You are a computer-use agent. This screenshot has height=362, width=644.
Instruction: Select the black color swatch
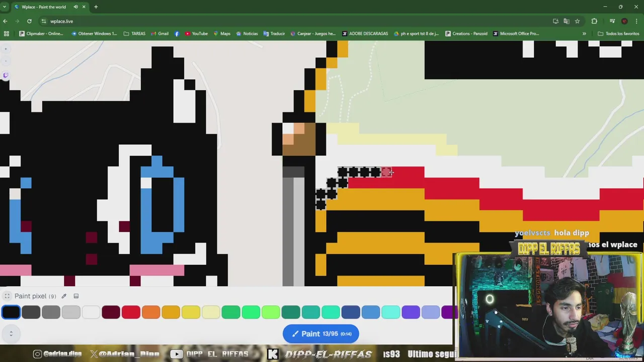(x=11, y=312)
